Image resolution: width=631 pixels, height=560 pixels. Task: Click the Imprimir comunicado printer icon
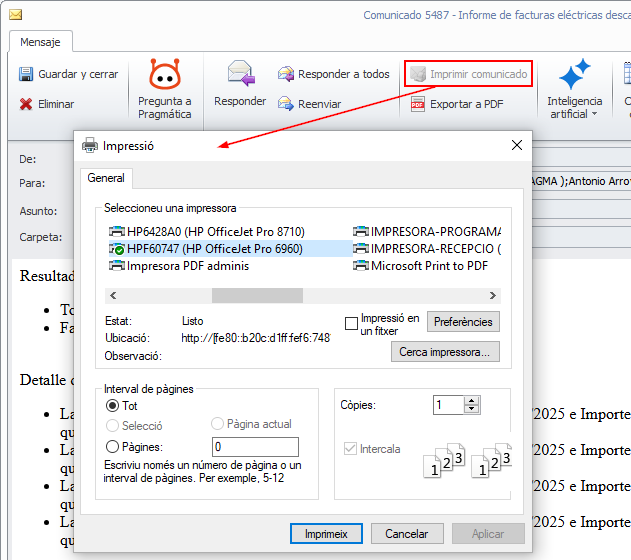coord(418,74)
